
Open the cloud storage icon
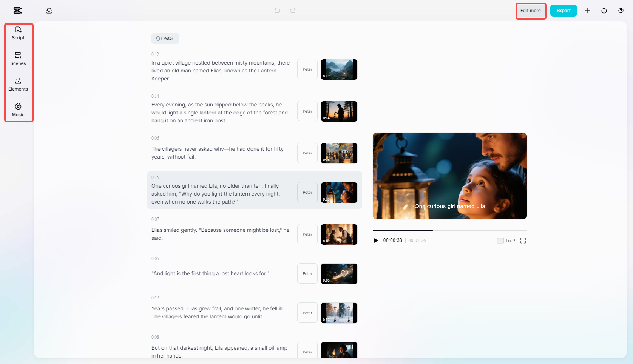pos(49,11)
